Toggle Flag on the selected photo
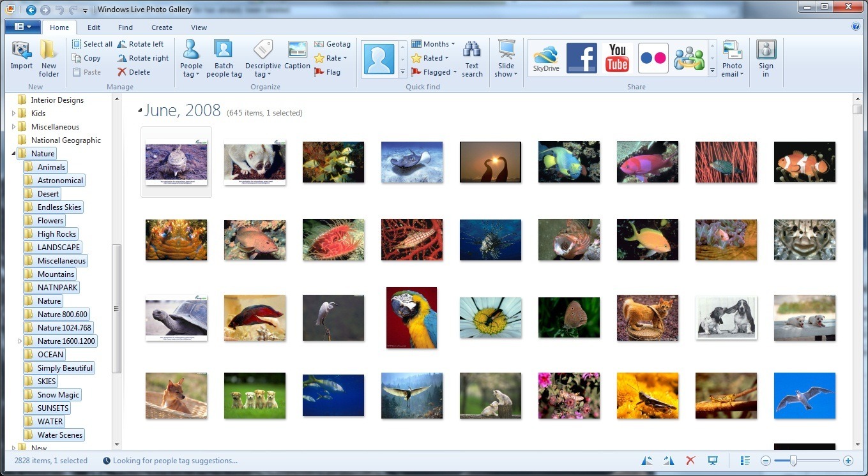Image resolution: width=868 pixels, height=476 pixels. click(328, 72)
